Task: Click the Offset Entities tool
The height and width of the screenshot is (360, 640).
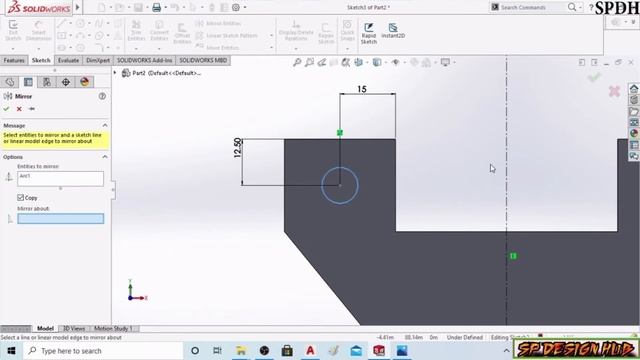Action: pos(182,33)
